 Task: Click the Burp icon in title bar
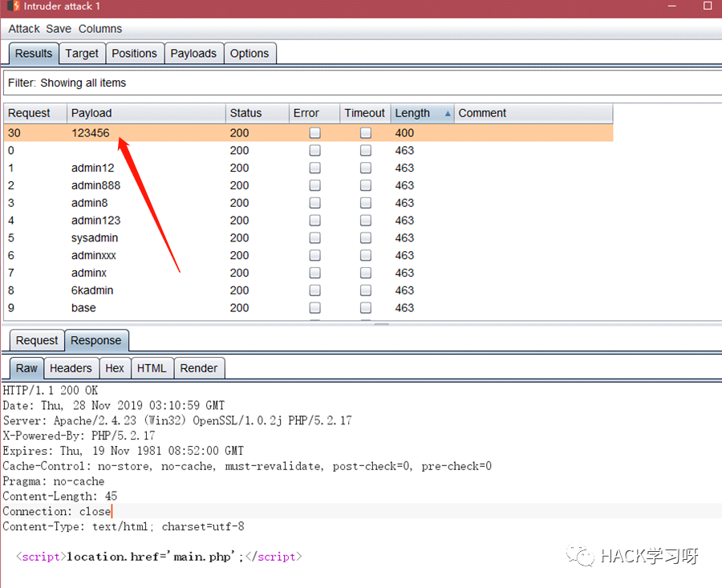14,6
